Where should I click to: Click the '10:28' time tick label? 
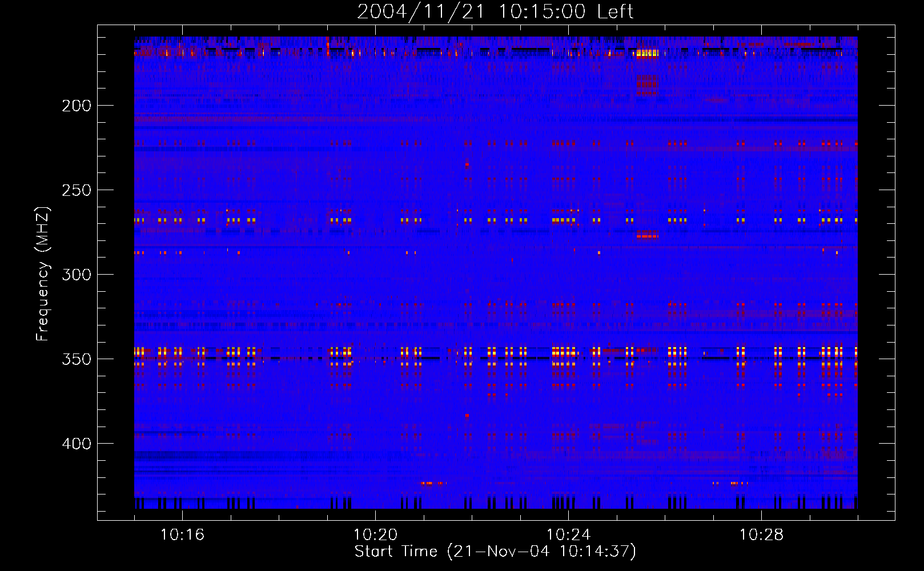pos(761,535)
